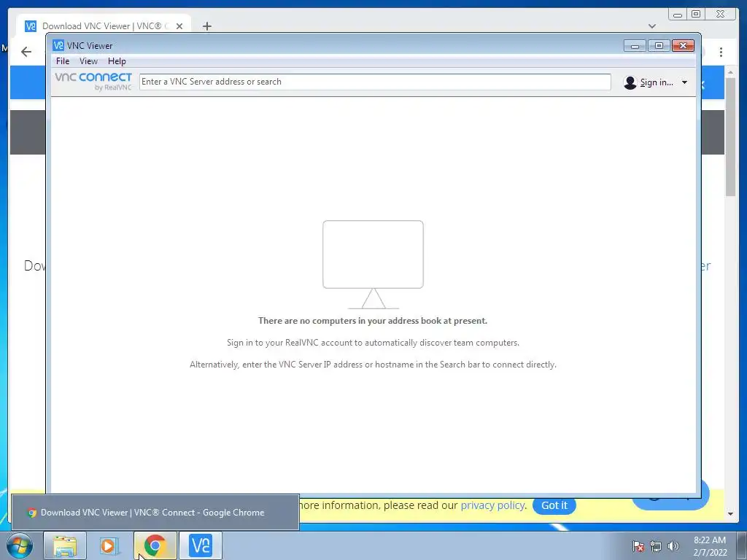Open the privacy policy link
Screen dimensions: 747x560
point(492,505)
